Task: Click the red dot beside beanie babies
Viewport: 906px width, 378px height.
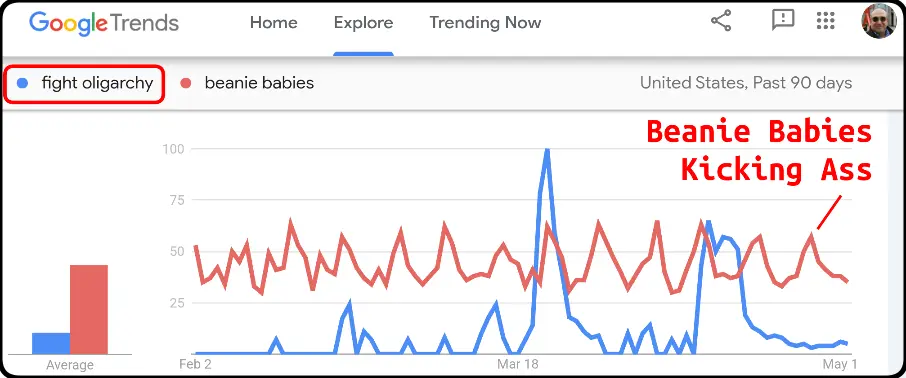Action: 186,83
